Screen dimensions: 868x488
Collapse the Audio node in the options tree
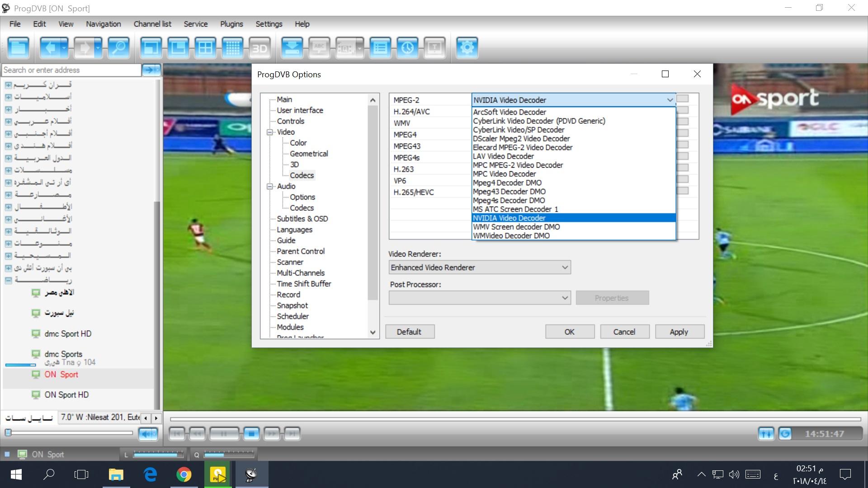pos(270,186)
